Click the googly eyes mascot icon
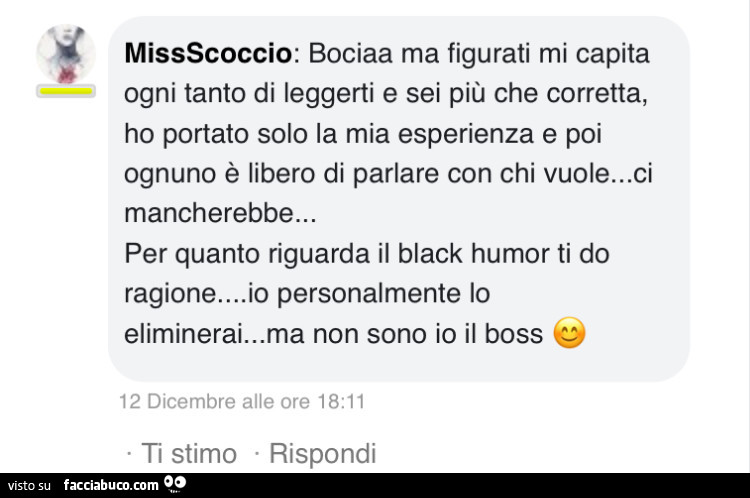Image resolution: width=750 pixels, height=498 pixels. (x=175, y=484)
